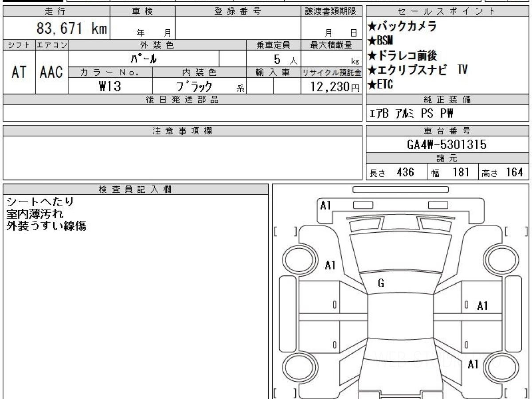Select the 乗車定員 header
This screenshot has height=399, width=532.
(274, 45)
